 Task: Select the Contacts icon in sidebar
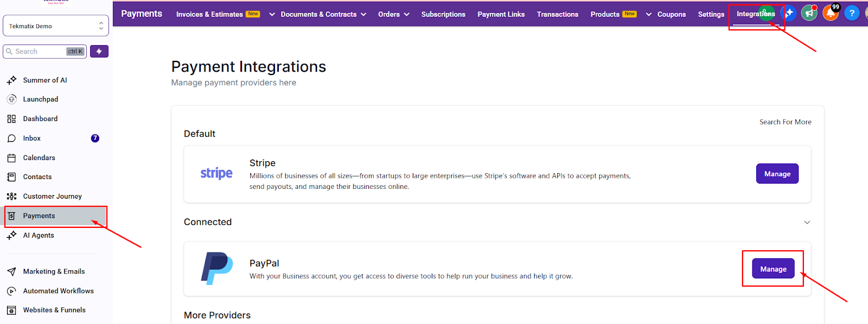[11, 177]
